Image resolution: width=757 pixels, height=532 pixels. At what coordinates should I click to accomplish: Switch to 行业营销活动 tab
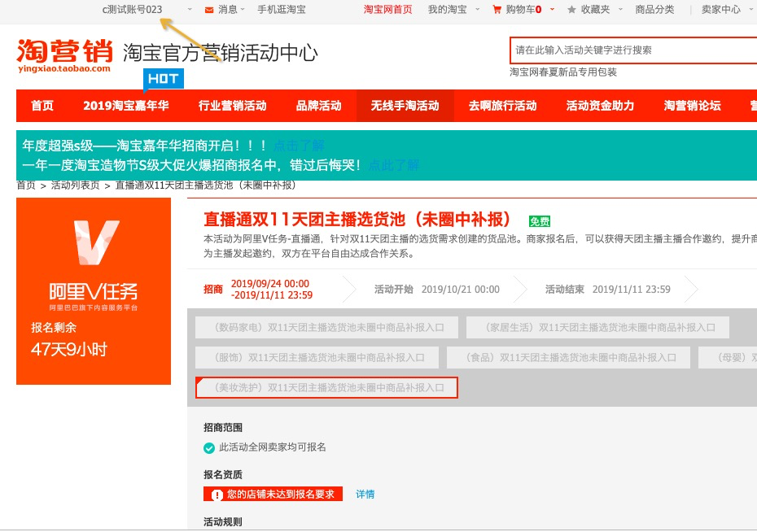(232, 106)
